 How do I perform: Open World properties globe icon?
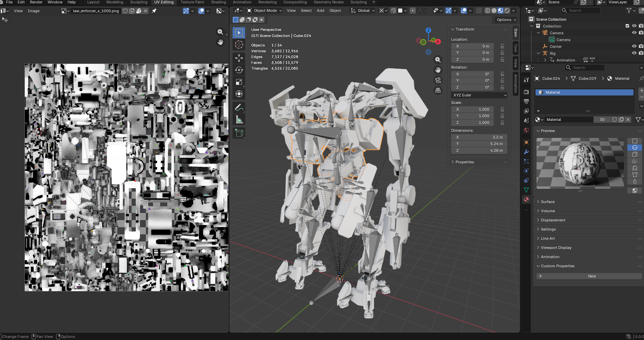point(526,130)
